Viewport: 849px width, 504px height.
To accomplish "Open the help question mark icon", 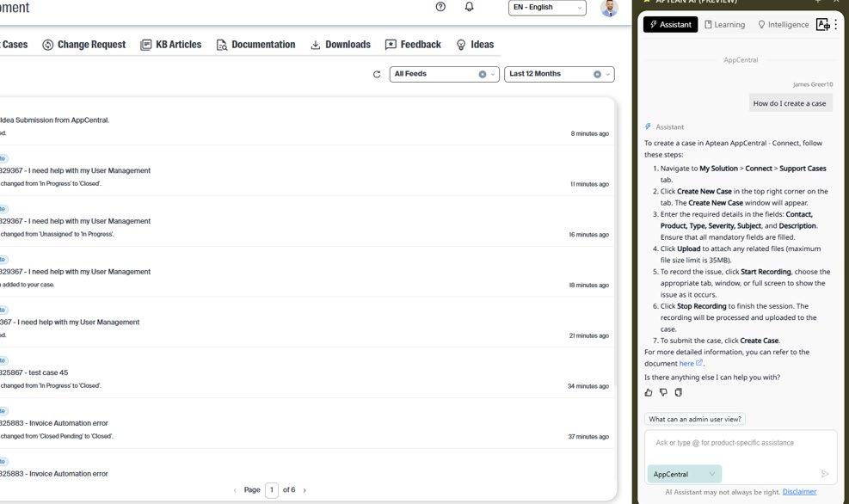I will click(440, 7).
